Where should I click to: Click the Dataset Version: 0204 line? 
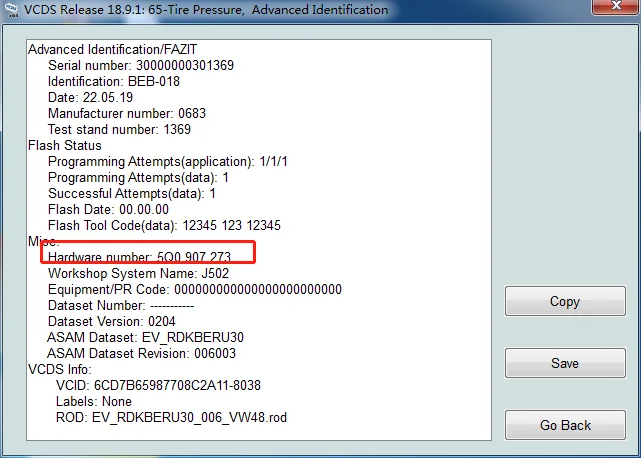(x=112, y=321)
